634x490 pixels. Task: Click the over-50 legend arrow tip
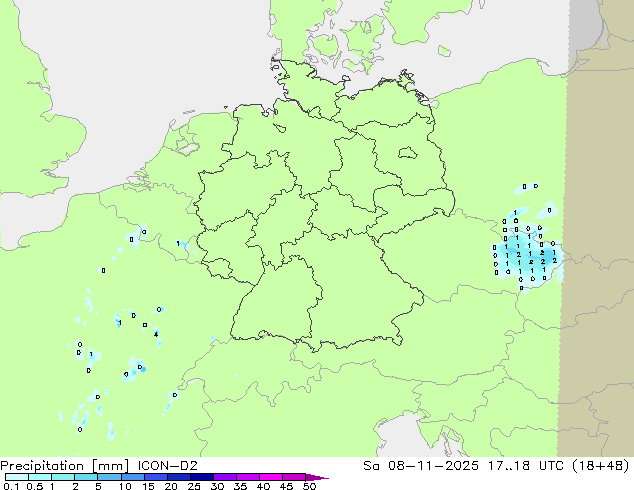coord(317,477)
